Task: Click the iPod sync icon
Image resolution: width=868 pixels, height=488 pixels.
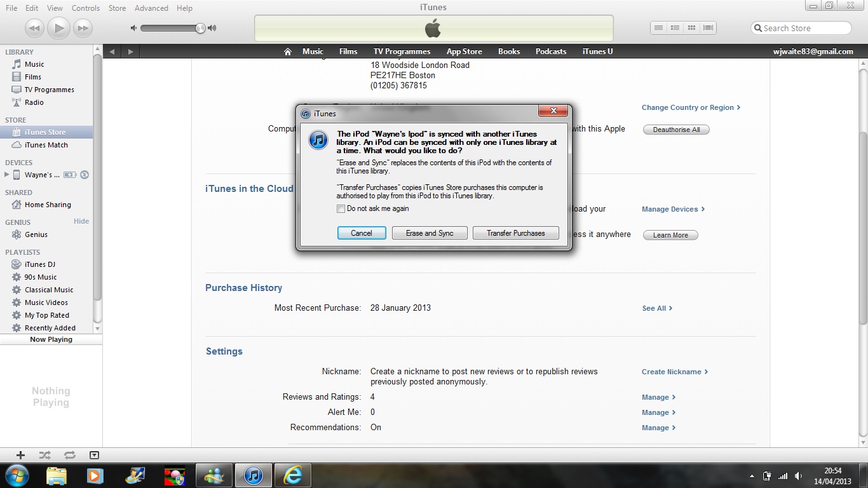Action: click(84, 175)
